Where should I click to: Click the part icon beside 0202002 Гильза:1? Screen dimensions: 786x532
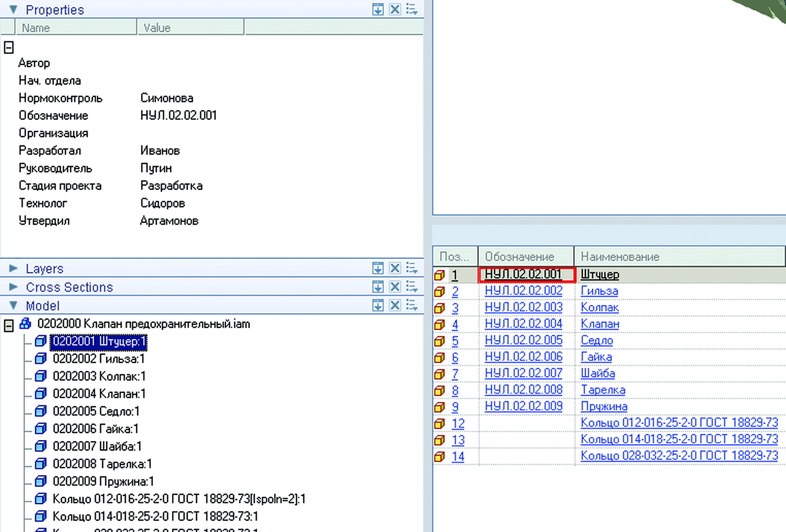[41, 358]
